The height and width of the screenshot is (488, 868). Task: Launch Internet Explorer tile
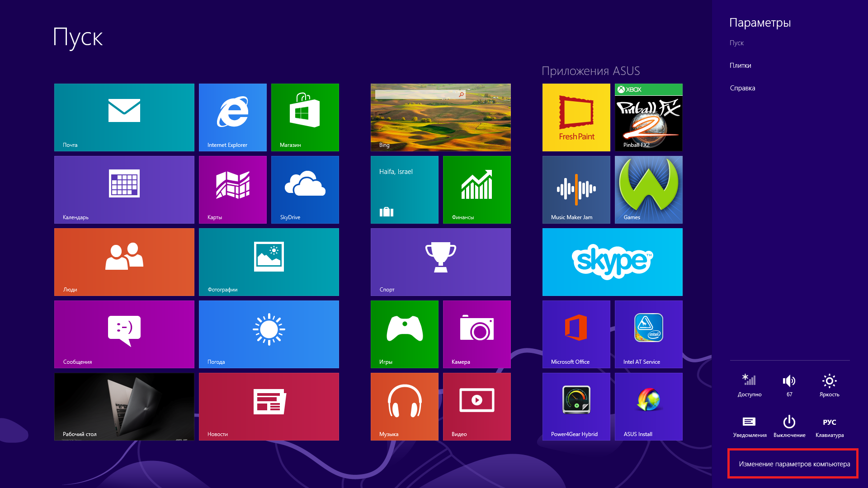[x=233, y=117]
